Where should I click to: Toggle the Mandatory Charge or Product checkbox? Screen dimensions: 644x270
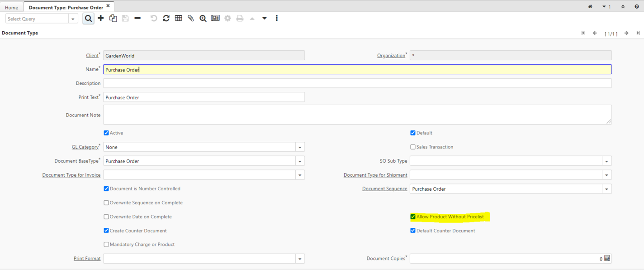[106, 245]
